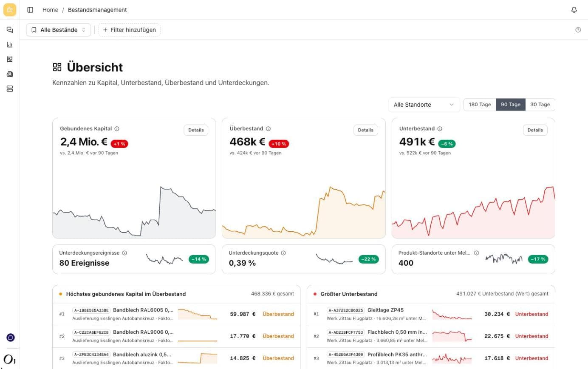Open Details for the Überbestand card
Image resolution: width=588 pixels, height=369 pixels.
coord(365,130)
